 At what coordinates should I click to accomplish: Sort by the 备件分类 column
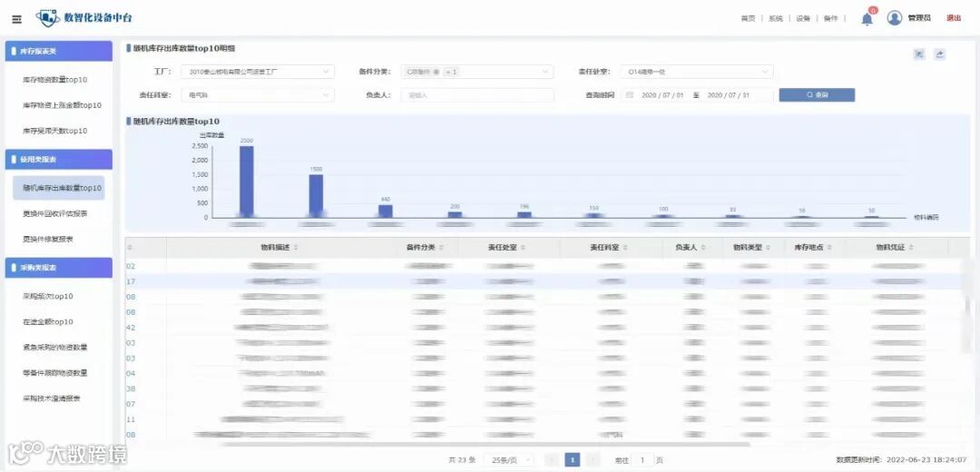coord(441,248)
